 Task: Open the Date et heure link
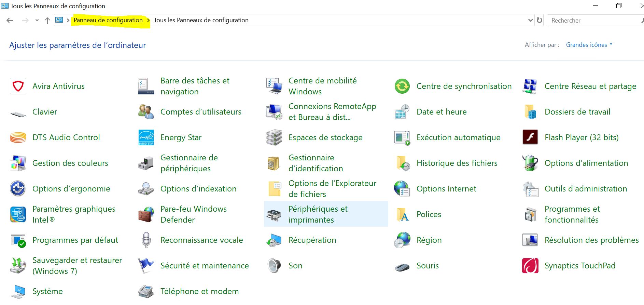[x=442, y=112]
